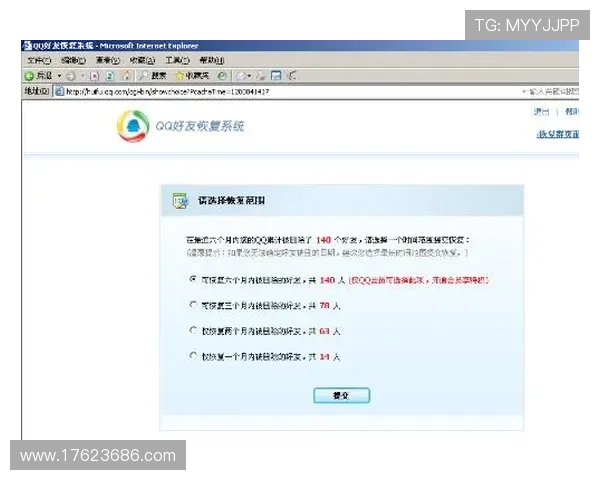Print the page with the Print icon
The image size is (600, 480).
tap(261, 76)
